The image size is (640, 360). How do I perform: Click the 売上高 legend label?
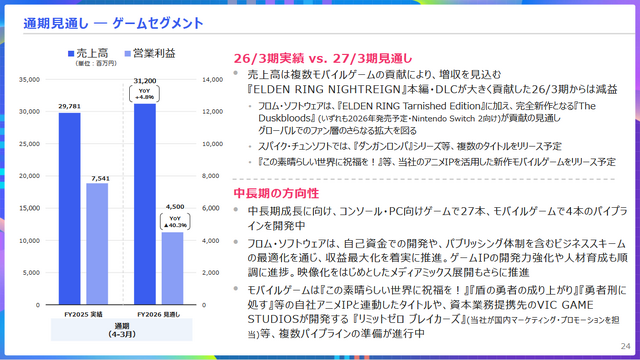[92, 53]
